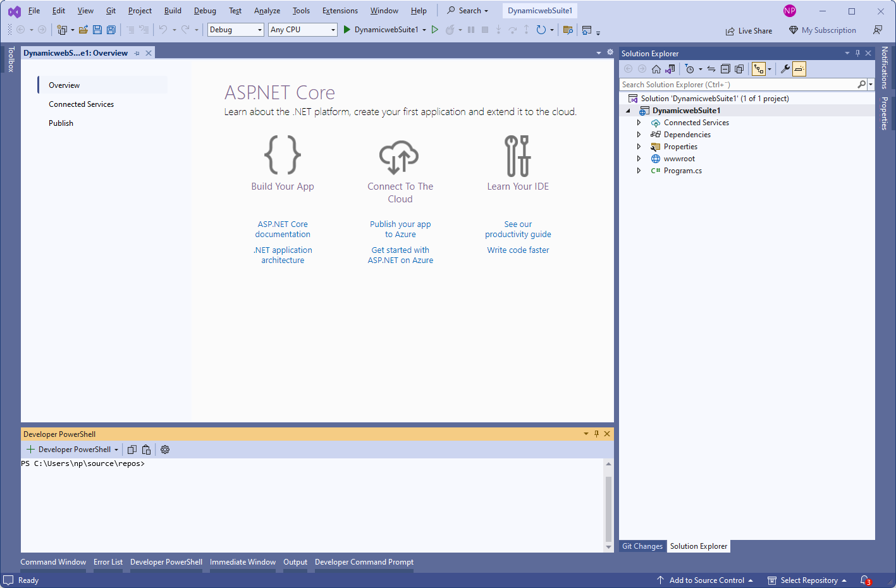Select Connected Services in overview sidebar
The image size is (896, 588).
[82, 104]
